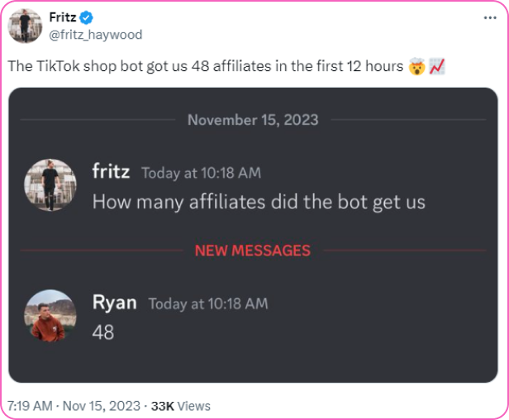
Task: Click fritz's avatar in the Discord chat
Action: pos(50,184)
